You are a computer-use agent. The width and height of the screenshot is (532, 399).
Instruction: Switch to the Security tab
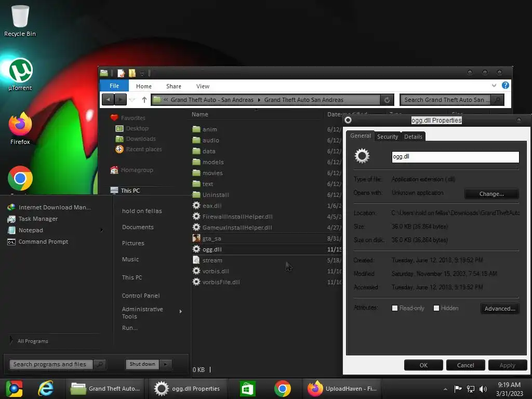(388, 137)
